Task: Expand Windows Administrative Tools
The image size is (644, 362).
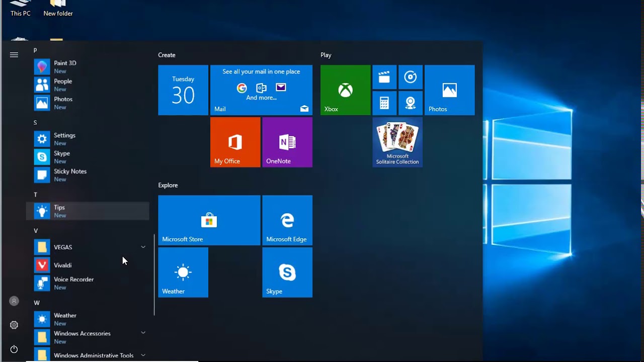Action: pyautogui.click(x=143, y=354)
